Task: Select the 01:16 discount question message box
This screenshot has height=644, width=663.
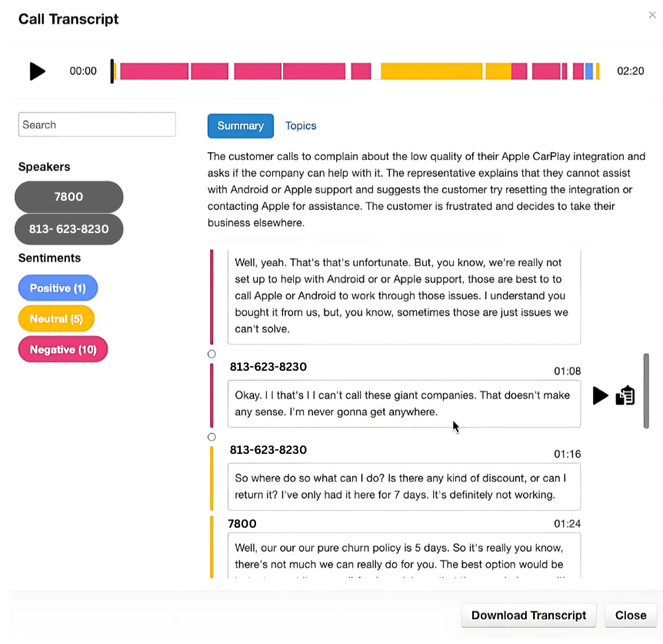Action: [x=404, y=487]
